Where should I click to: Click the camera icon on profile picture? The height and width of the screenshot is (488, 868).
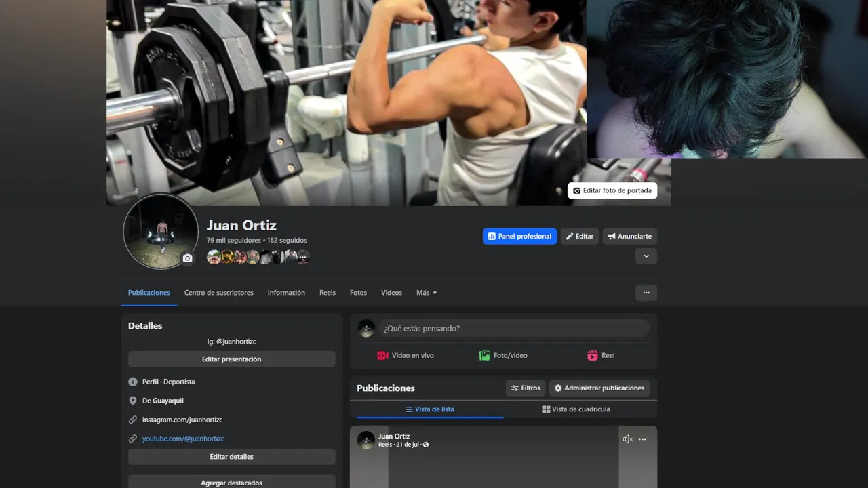[188, 258]
